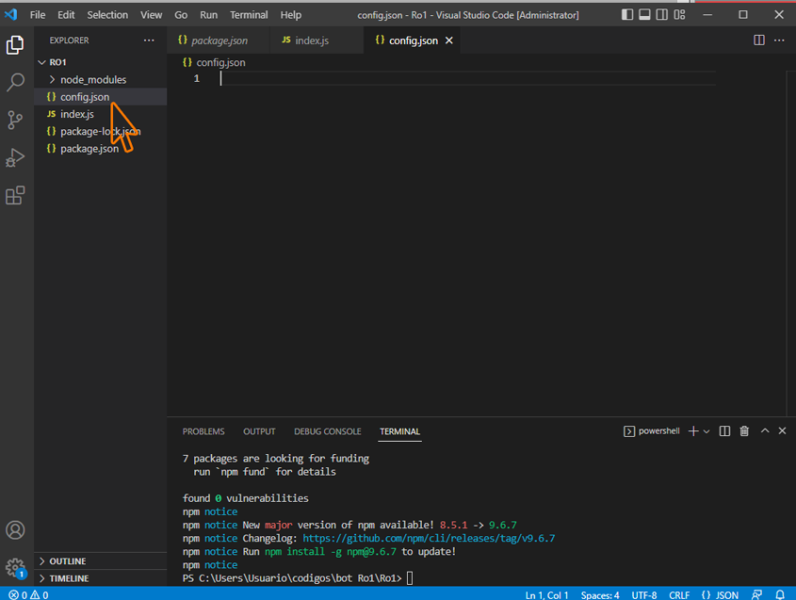The image size is (796, 600).
Task: Switch to the index.js editor tab
Action: (x=311, y=40)
